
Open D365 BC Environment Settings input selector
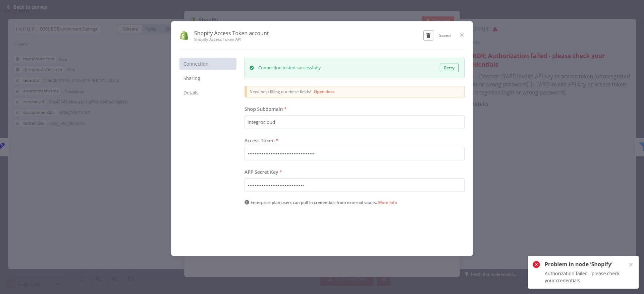69,29
